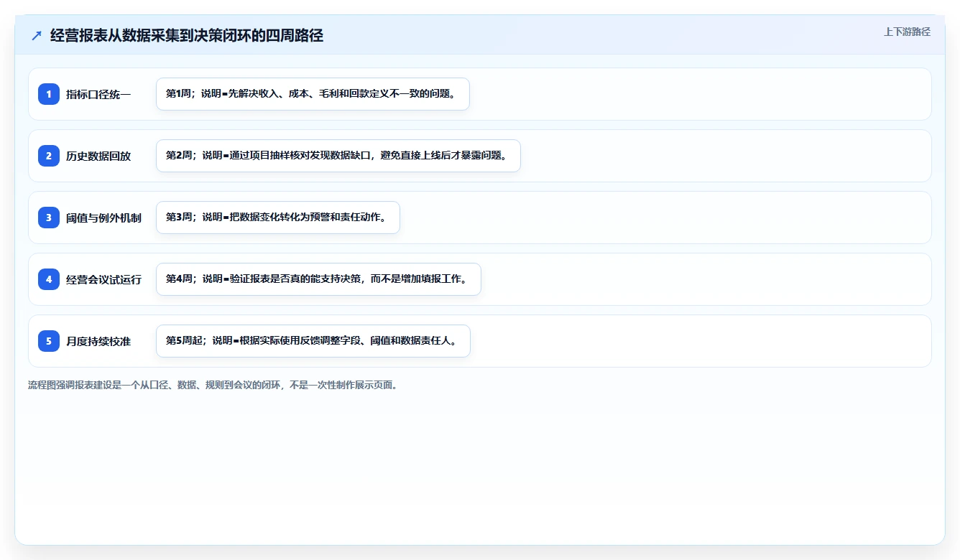Image resolution: width=960 pixels, height=560 pixels.
Task: Click the footnote starting with 流程图强调报表建设
Action: point(213,385)
